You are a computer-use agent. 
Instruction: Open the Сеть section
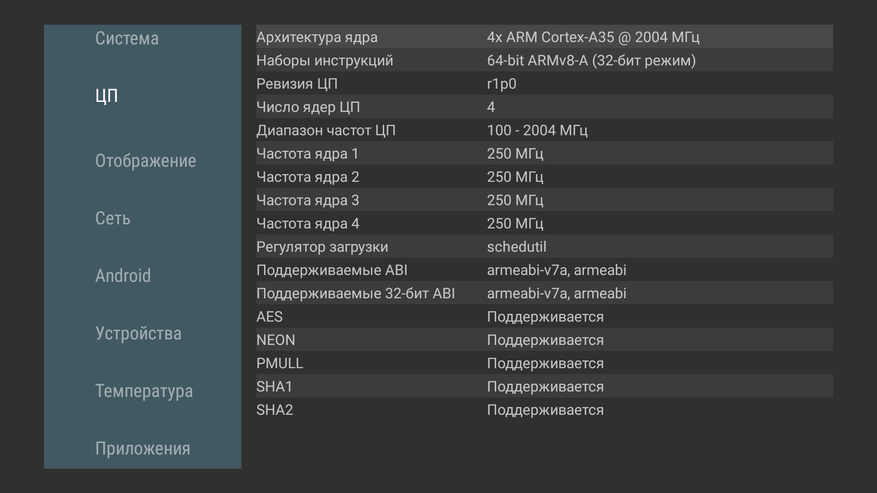pos(113,218)
